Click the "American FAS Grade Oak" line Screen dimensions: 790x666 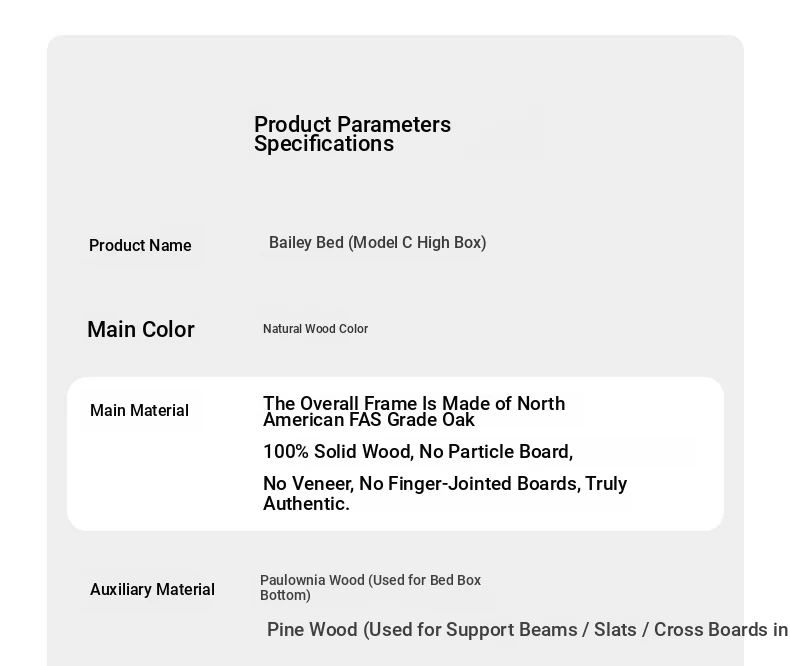click(x=368, y=420)
